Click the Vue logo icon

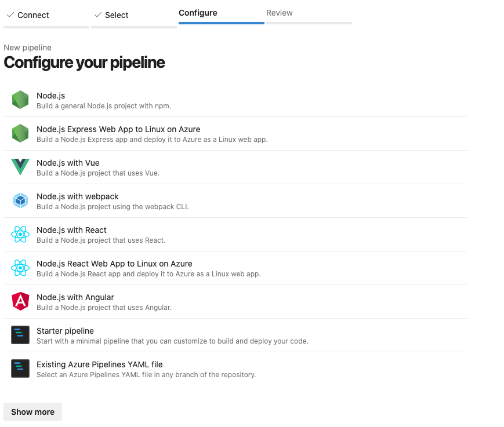click(20, 167)
